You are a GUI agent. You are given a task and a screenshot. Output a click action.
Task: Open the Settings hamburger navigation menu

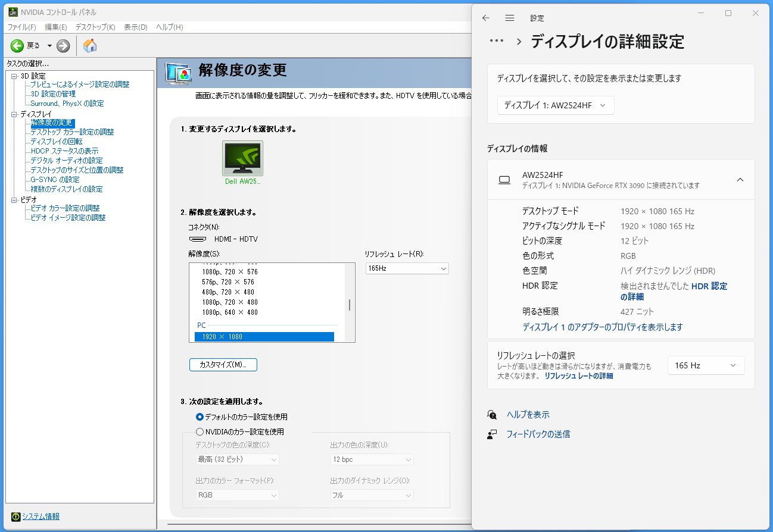(510, 18)
